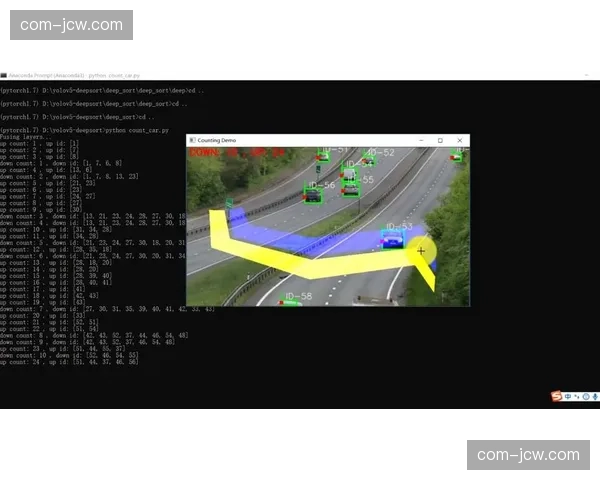The image size is (600, 480).
Task: Click the Sogou input method S icon
Action: click(x=558, y=397)
